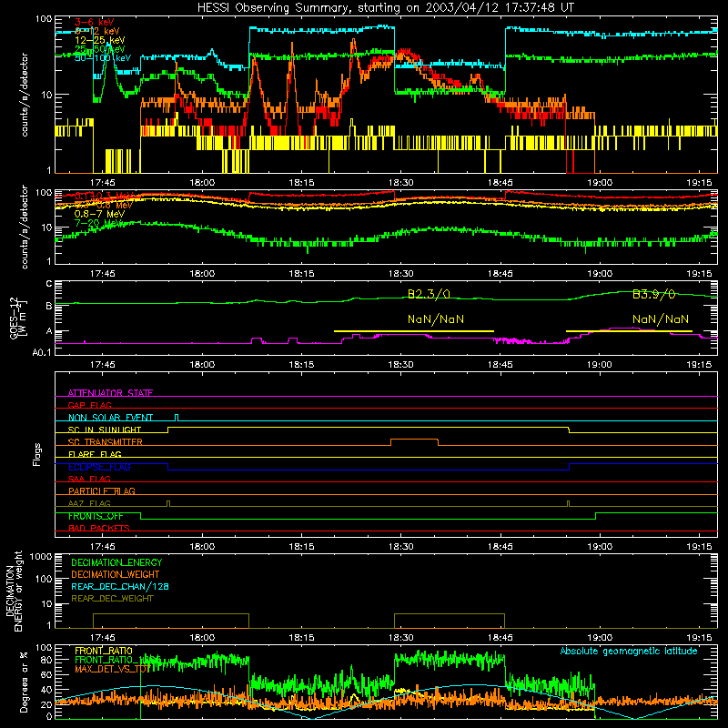This screenshot has width=728, height=728.
Task: Click the 18:15 tick label in the GOES panel
Action: [x=301, y=365]
